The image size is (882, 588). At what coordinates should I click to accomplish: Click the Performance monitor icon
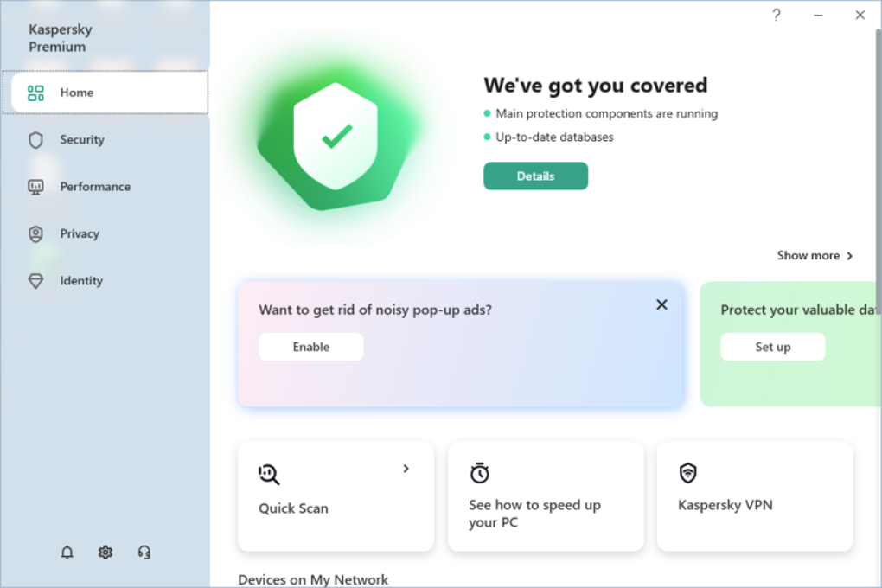click(x=35, y=187)
